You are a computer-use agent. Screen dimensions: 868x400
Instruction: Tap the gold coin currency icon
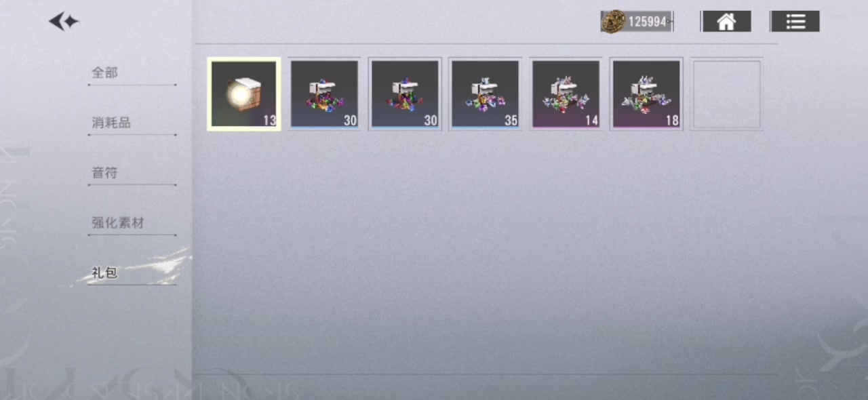click(x=613, y=22)
